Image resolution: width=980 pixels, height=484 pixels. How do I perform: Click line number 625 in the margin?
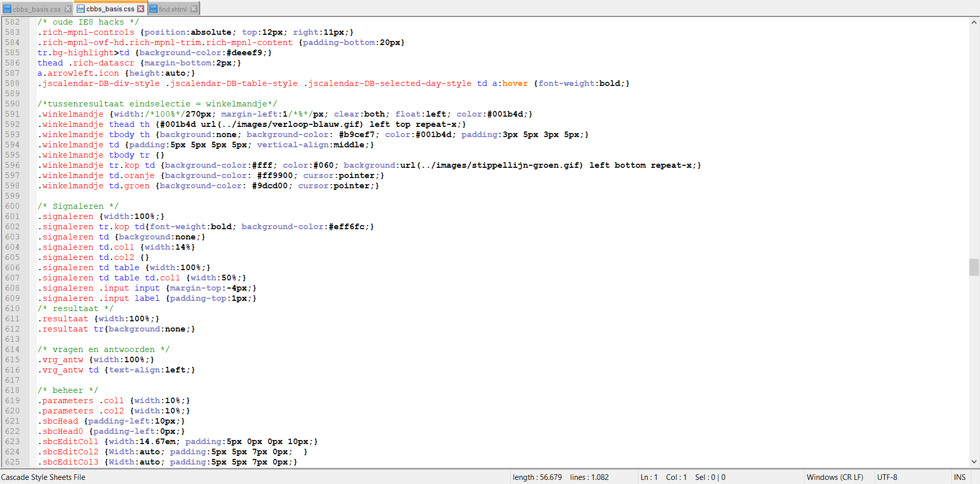[12, 462]
